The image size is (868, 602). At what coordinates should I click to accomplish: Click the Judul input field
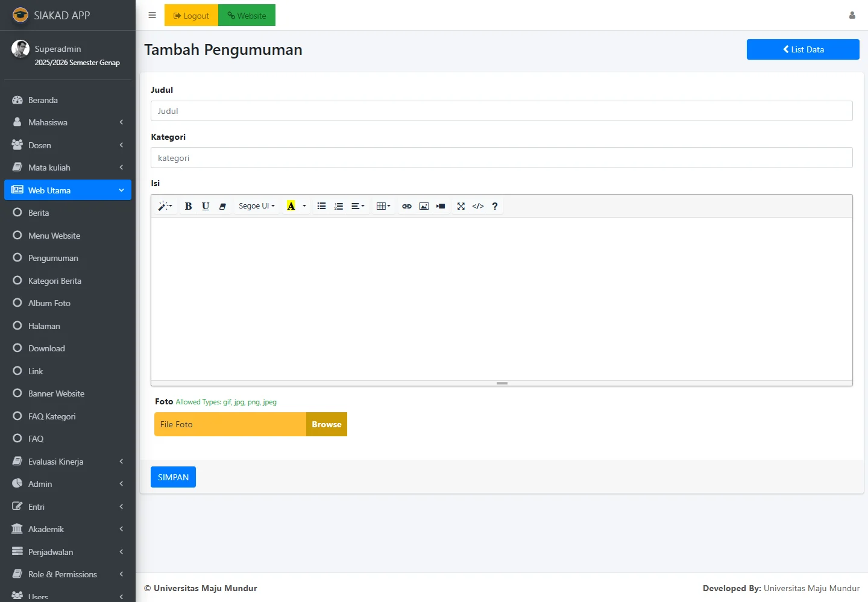coord(502,111)
